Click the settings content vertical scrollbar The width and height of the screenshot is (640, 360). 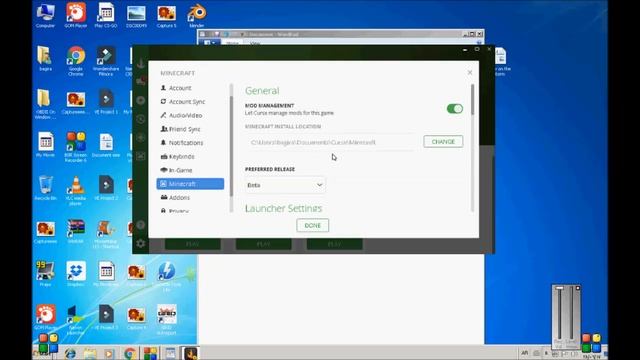(x=473, y=100)
